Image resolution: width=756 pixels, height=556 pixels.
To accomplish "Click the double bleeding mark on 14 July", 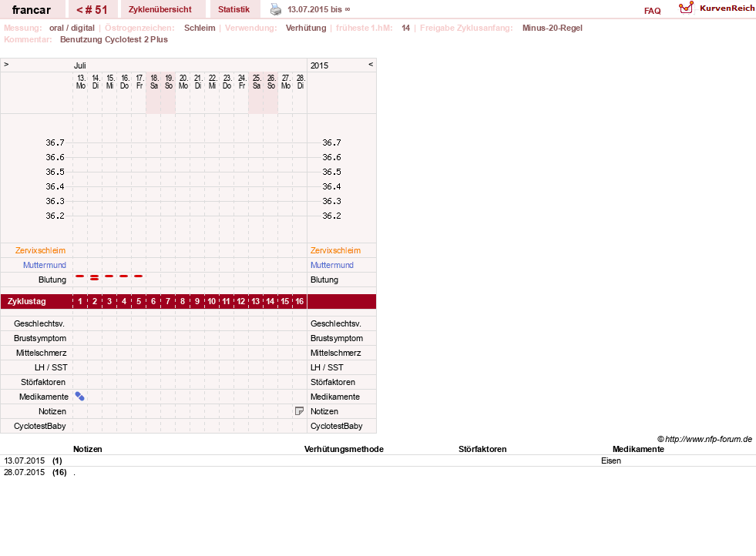I will (95, 277).
